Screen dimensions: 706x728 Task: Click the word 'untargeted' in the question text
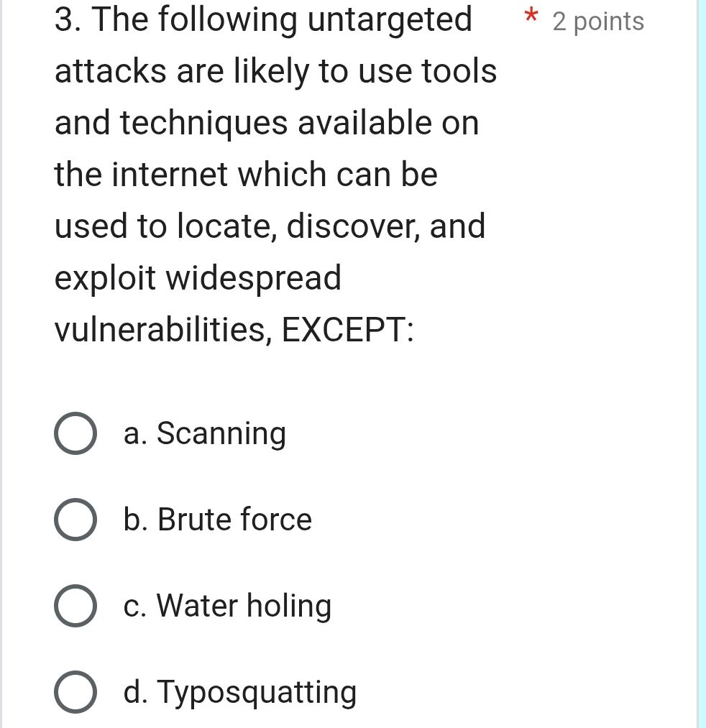pyautogui.click(x=400, y=19)
